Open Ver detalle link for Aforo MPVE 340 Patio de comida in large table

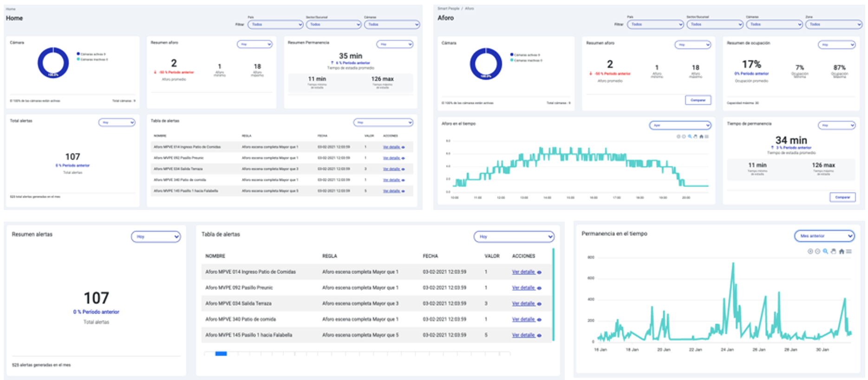pos(523,319)
